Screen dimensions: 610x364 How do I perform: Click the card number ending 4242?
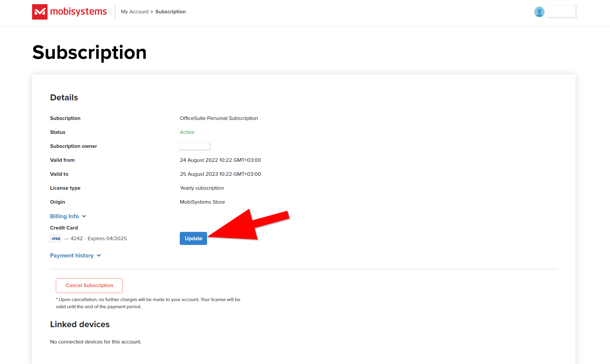pyautogui.click(x=73, y=238)
